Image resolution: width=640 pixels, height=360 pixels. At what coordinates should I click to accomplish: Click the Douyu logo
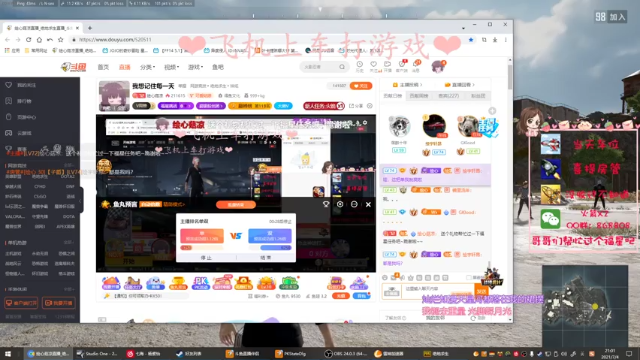pos(74,67)
